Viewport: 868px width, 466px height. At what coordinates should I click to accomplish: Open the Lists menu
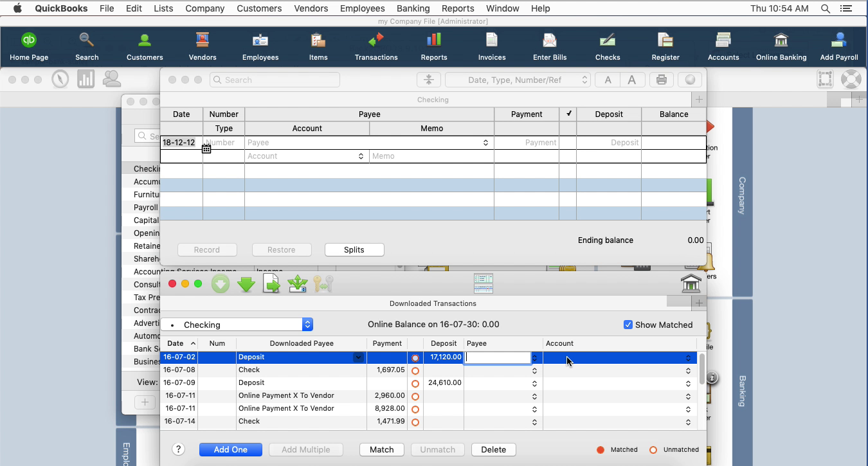(x=163, y=8)
